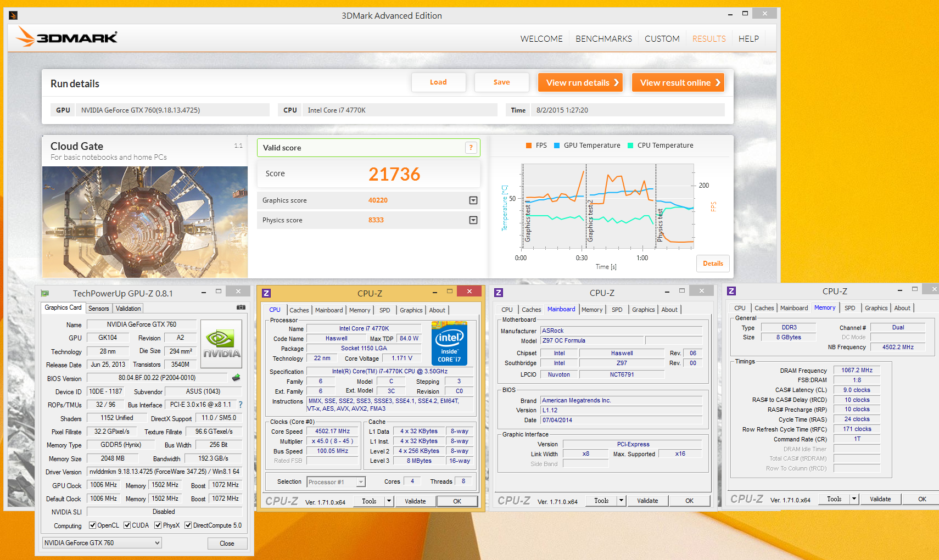Go to BENCHMARKS in 3DMark

[603, 39]
